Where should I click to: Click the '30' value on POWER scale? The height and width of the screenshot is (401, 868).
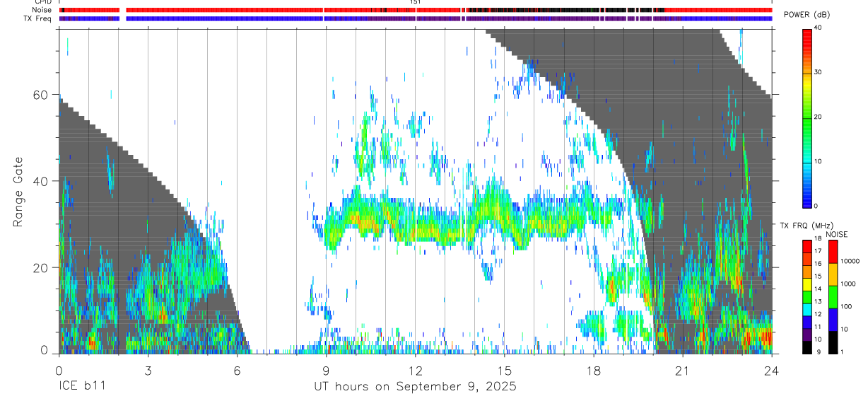[x=819, y=73]
